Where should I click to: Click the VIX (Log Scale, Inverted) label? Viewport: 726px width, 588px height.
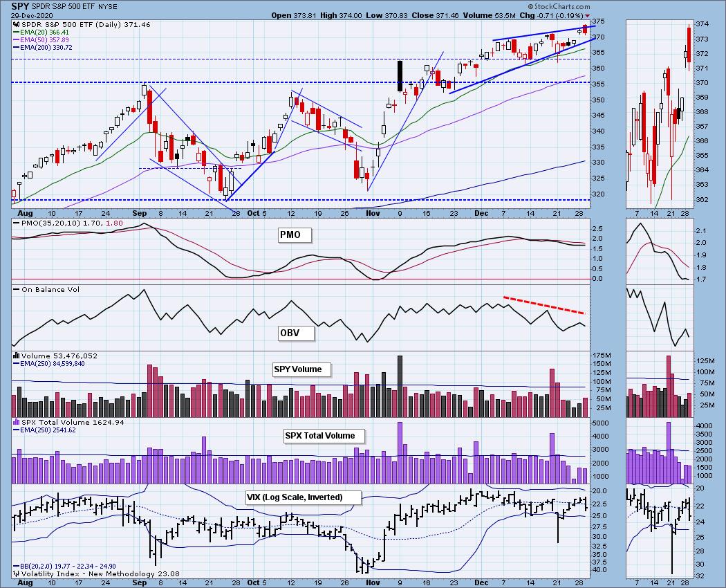(303, 497)
